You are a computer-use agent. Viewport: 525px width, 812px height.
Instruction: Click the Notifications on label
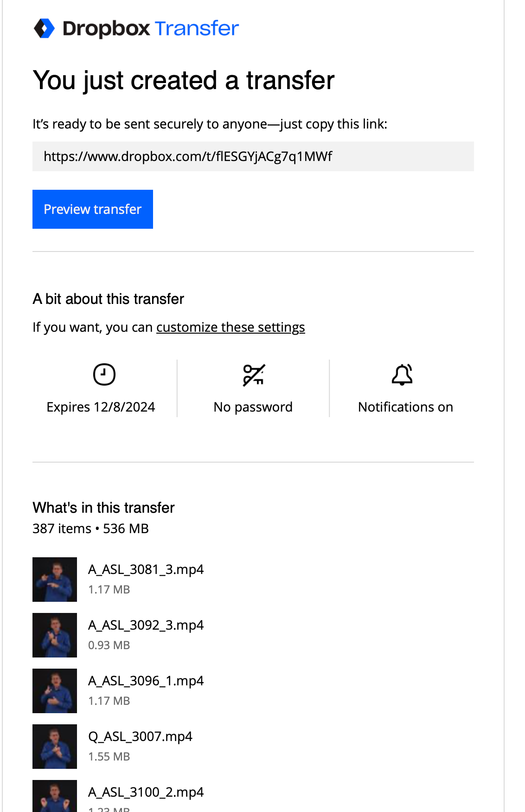(x=405, y=407)
